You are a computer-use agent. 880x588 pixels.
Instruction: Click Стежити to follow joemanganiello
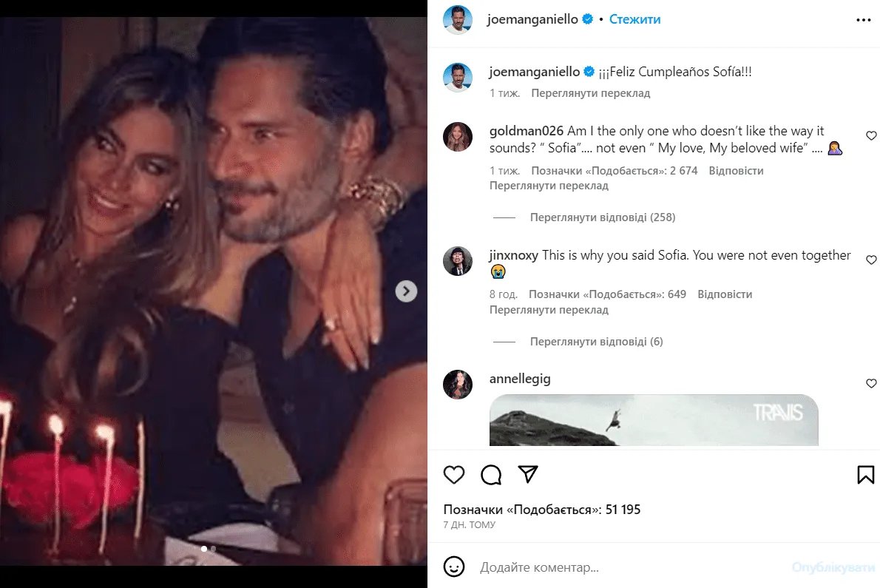(634, 20)
